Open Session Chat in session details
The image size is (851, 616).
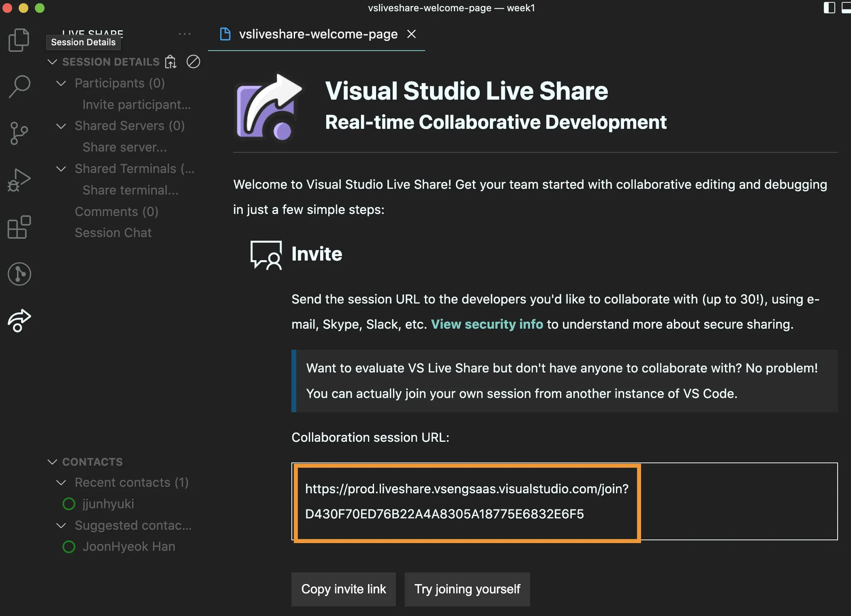click(113, 233)
